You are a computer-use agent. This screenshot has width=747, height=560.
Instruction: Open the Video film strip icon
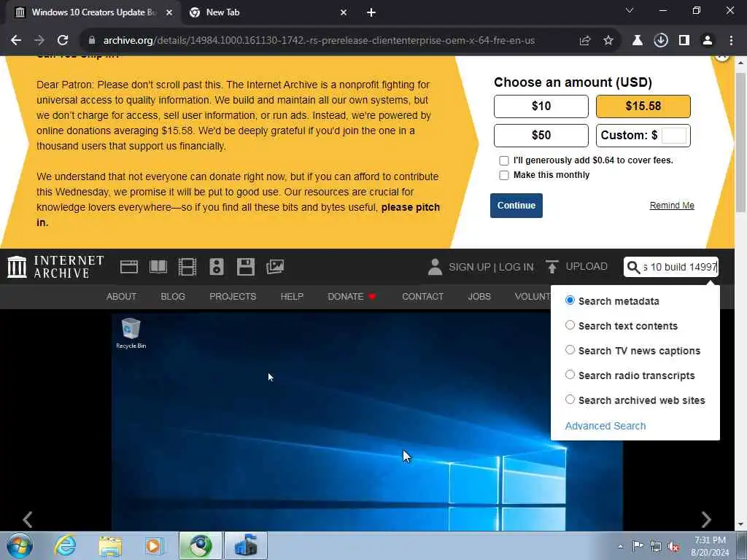point(187,267)
